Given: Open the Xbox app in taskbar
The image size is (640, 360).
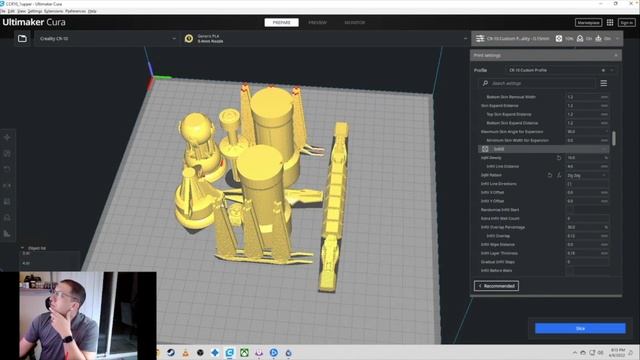Looking at the screenshot, I should click(244, 352).
